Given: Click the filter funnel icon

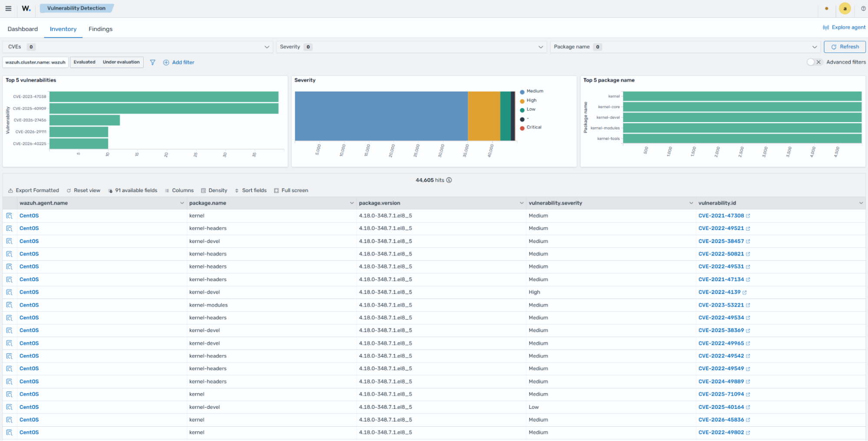Looking at the screenshot, I should click(x=152, y=63).
